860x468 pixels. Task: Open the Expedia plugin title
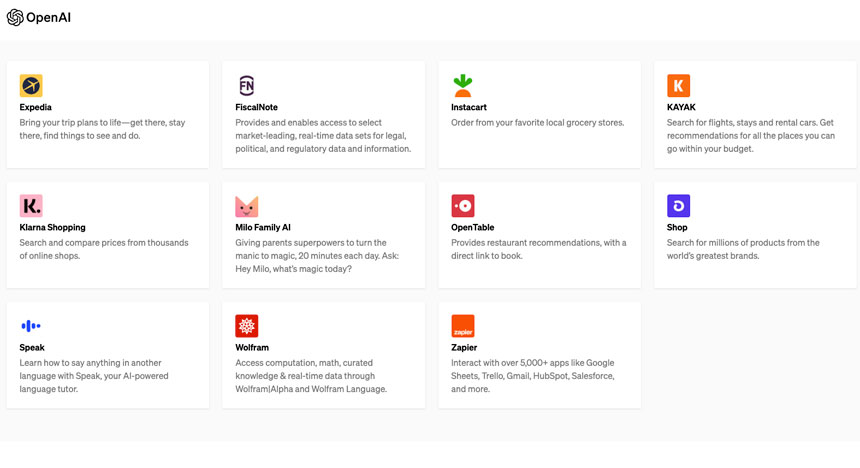coord(36,107)
